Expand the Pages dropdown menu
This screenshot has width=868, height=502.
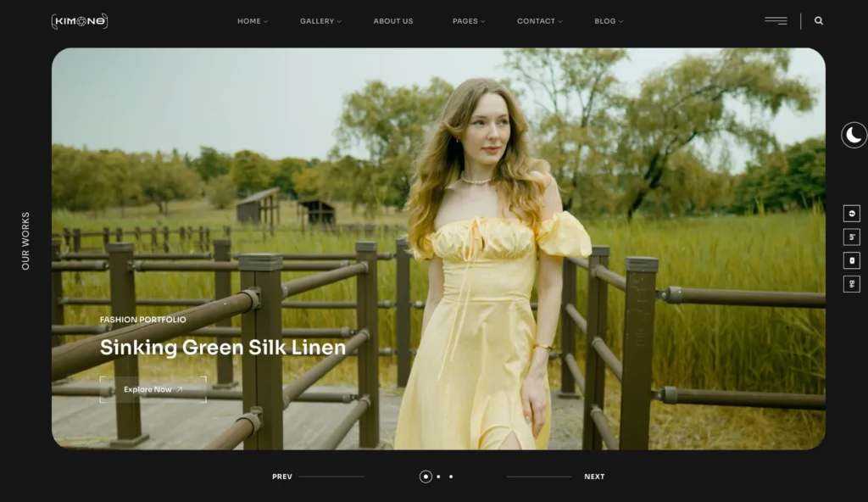pyautogui.click(x=469, y=21)
